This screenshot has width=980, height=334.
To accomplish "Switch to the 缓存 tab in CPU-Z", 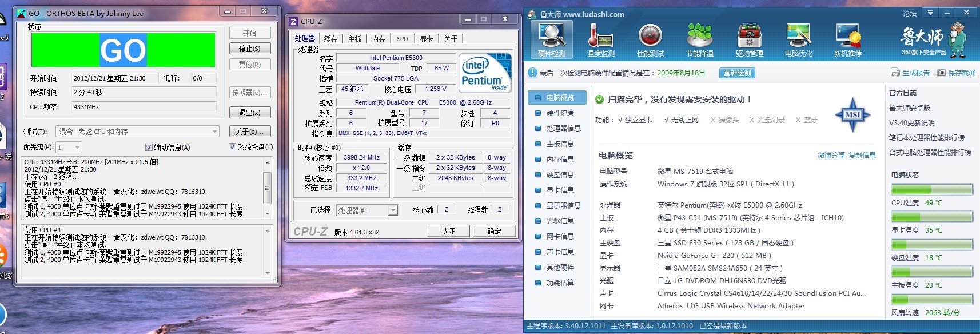I will tap(330, 39).
